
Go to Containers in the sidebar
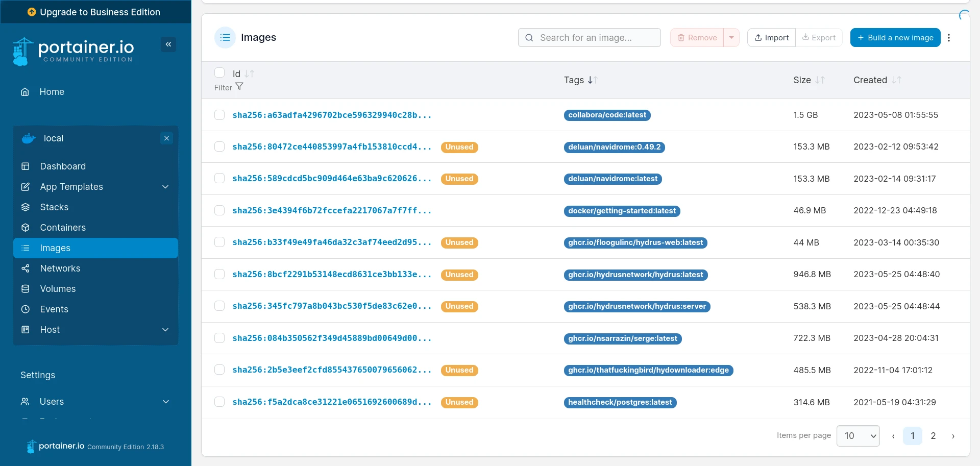[63, 228]
